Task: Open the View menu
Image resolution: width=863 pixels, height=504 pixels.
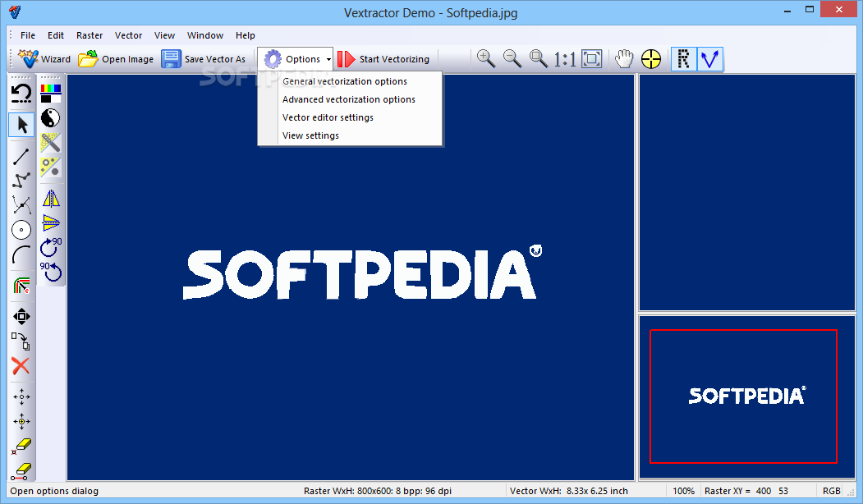Action: (x=164, y=35)
